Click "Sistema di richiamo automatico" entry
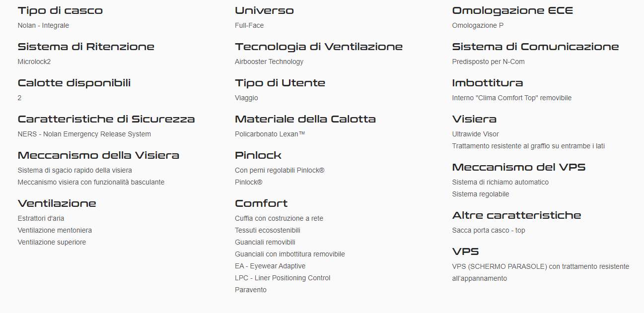This screenshot has height=313, width=644. click(x=500, y=182)
